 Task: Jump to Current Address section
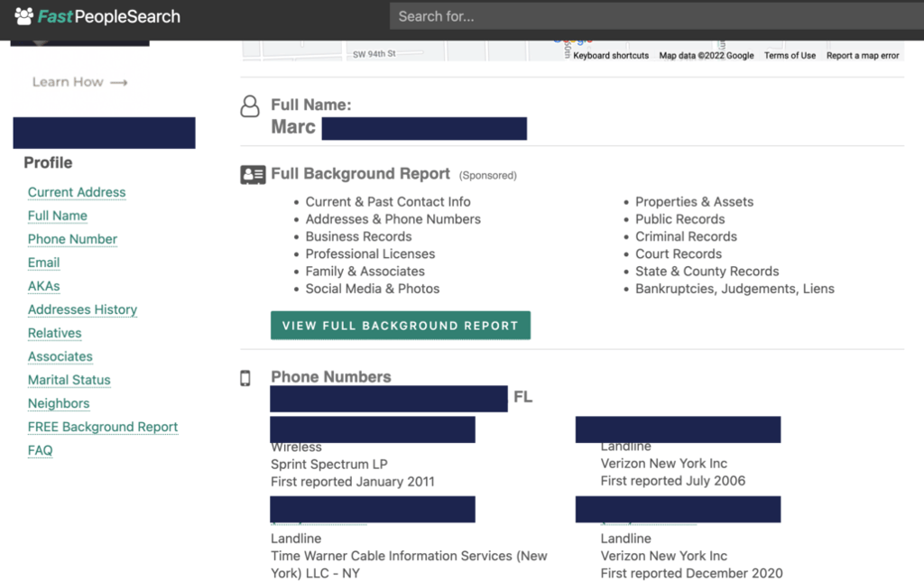(77, 192)
